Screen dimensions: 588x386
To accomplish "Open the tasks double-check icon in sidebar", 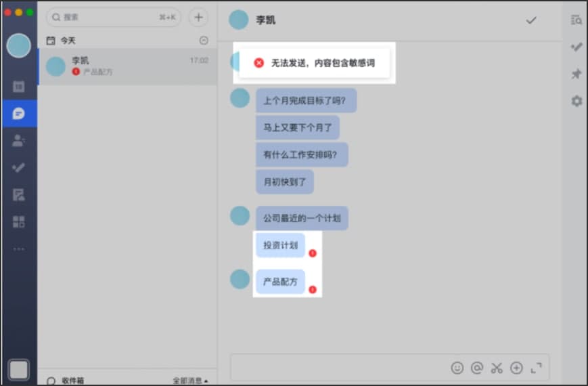I will [x=19, y=167].
